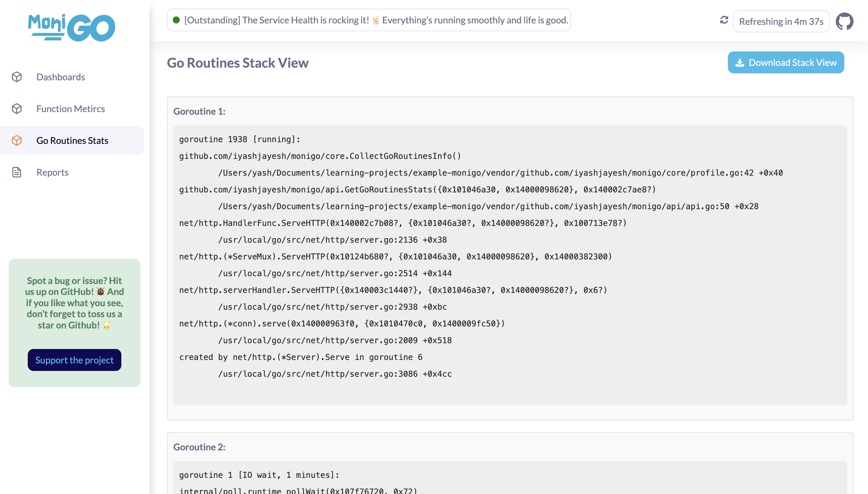Click the Dashboards cube icon
868x494 pixels.
click(17, 77)
